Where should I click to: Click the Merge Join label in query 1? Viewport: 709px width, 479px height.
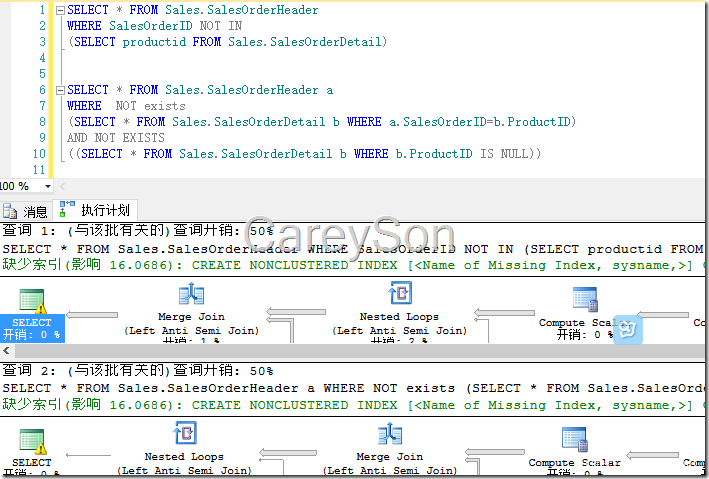point(191,317)
